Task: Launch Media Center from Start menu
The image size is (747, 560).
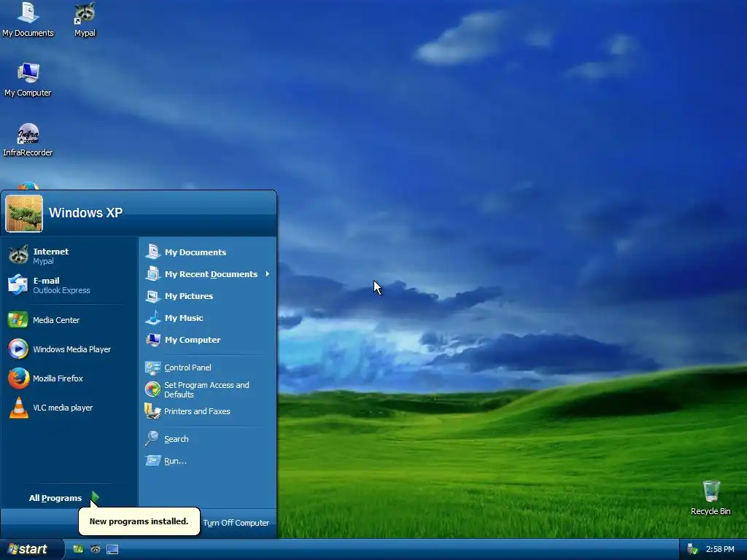Action: click(x=69, y=320)
